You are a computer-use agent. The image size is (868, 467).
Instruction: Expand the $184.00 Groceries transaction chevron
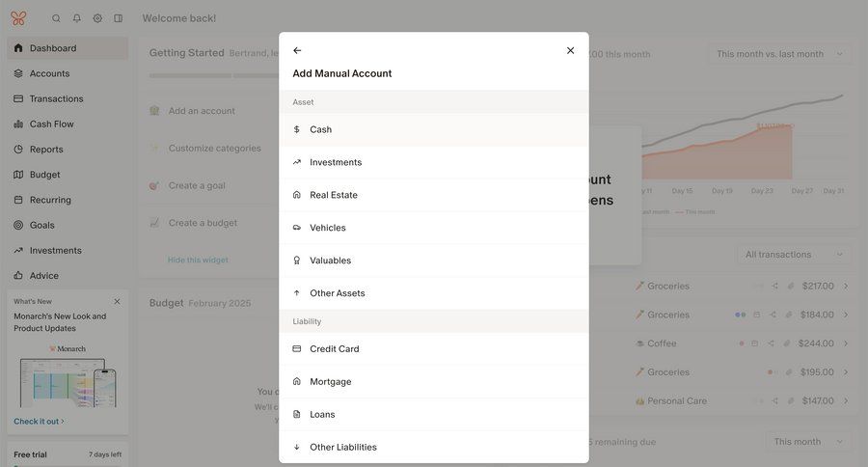[846, 315]
